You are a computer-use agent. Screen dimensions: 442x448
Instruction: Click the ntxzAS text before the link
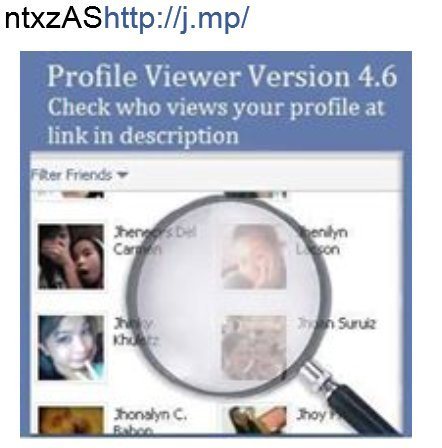pyautogui.click(x=53, y=18)
